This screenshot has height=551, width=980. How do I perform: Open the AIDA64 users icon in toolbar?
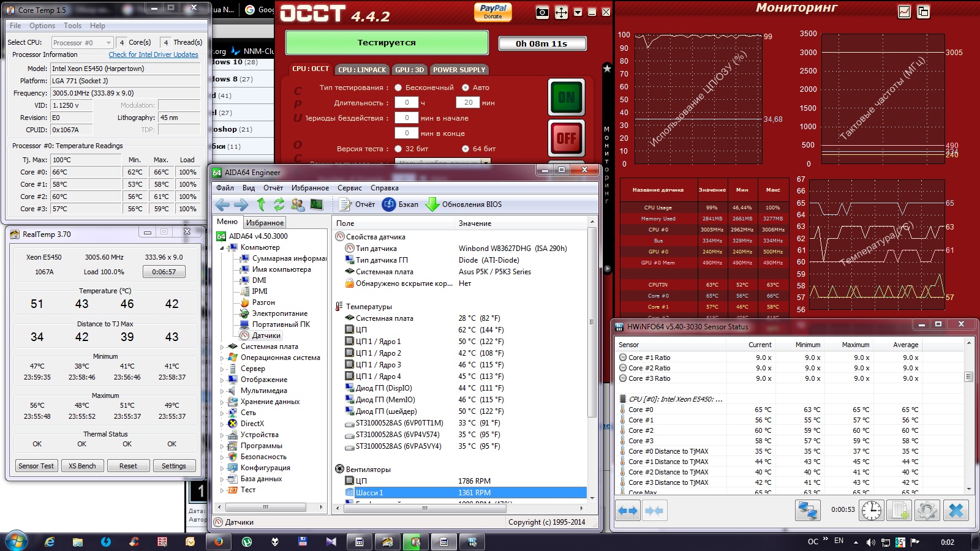(x=298, y=204)
